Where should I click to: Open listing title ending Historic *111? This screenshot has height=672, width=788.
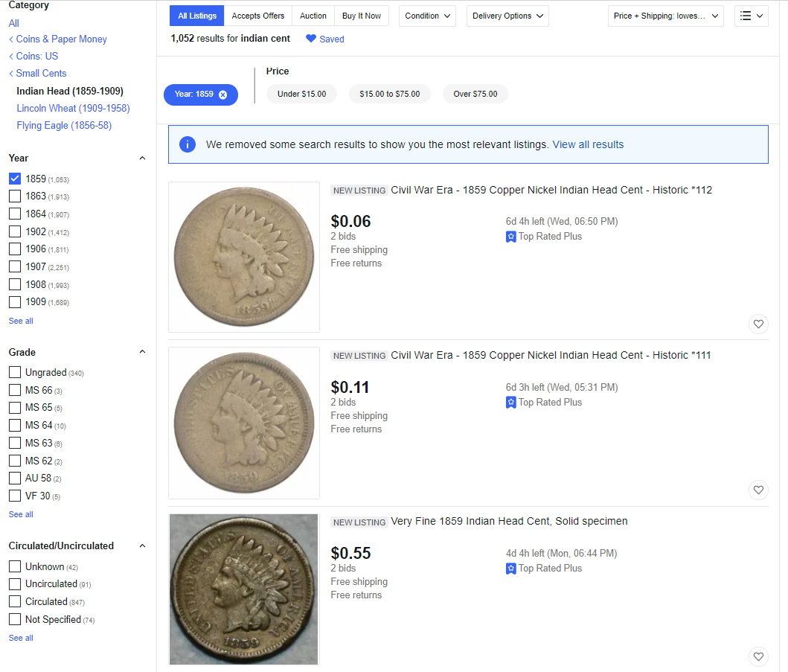coord(551,356)
